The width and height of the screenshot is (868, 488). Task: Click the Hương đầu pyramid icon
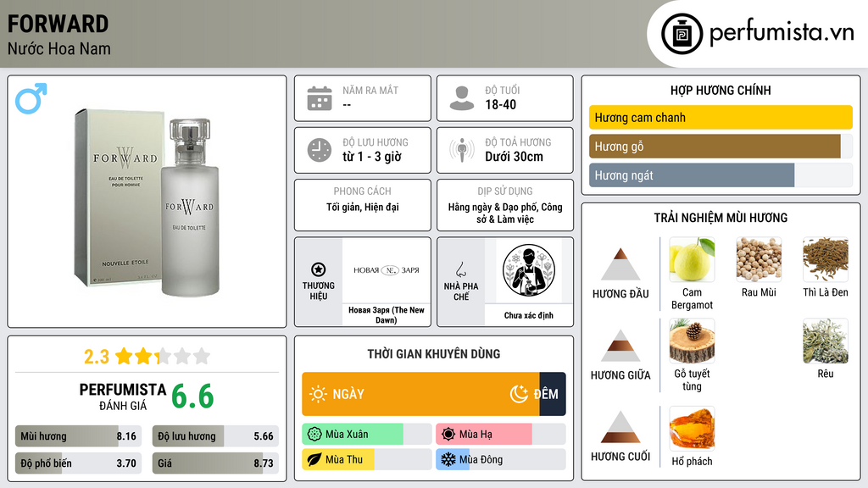(x=620, y=264)
